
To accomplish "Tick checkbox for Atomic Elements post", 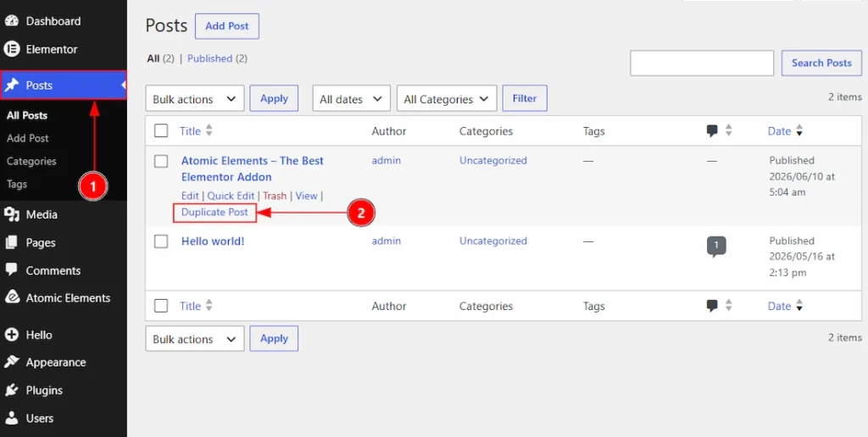I will tap(161, 161).
